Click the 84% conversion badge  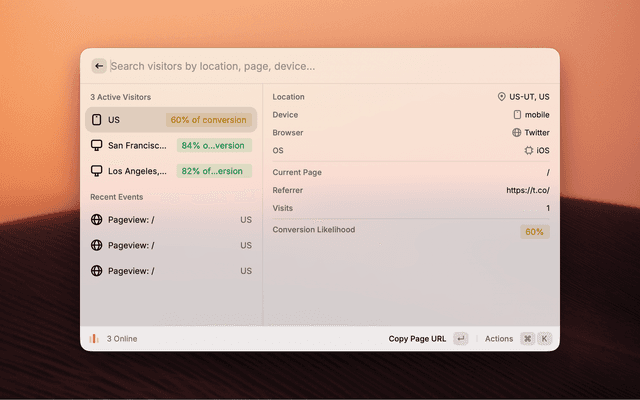point(214,145)
